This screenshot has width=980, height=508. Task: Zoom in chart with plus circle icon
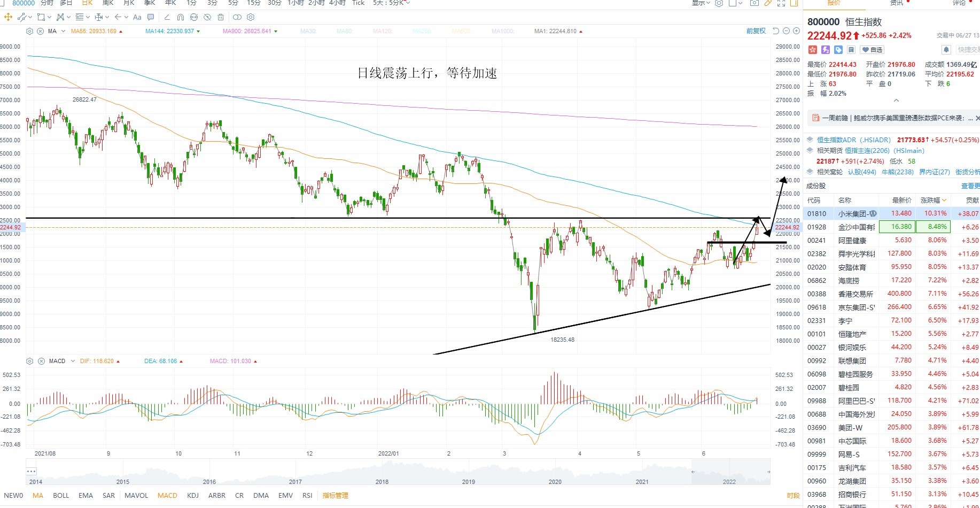796,31
